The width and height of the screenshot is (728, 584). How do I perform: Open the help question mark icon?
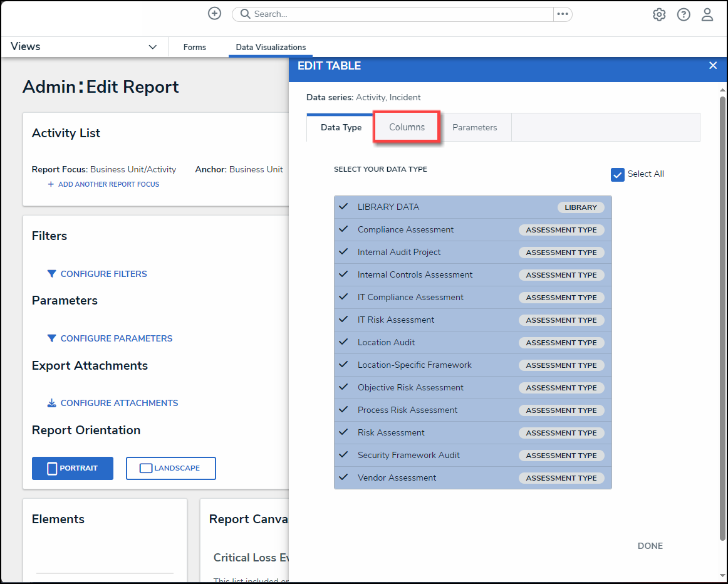[684, 14]
